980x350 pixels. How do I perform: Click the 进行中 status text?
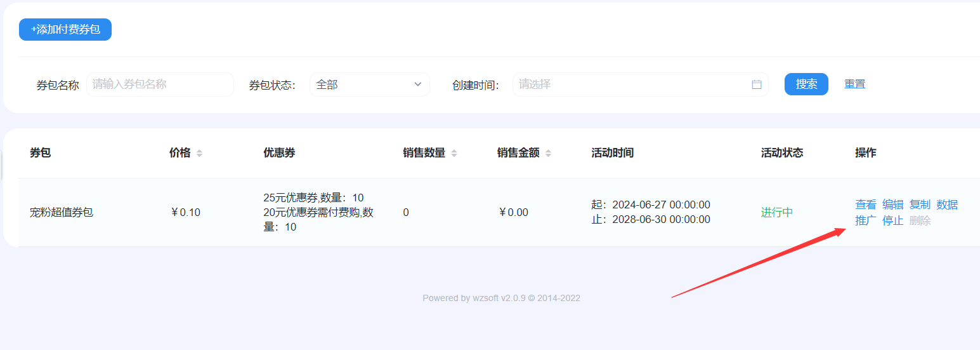pos(777,213)
